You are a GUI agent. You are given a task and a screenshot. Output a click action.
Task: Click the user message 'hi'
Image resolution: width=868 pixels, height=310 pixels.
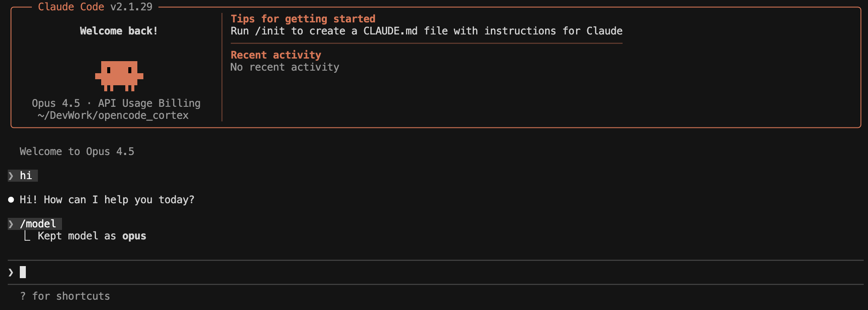pos(26,176)
